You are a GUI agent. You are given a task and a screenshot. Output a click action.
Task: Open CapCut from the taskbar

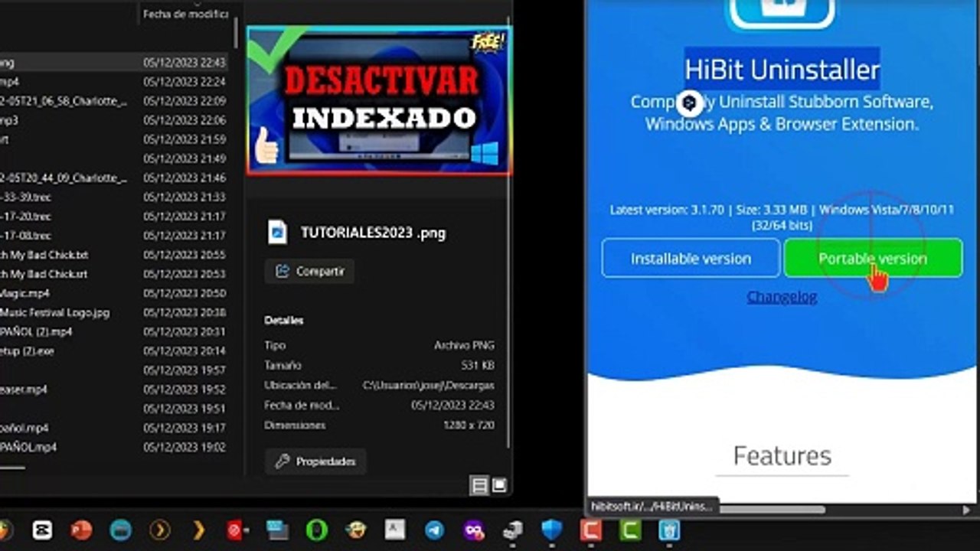coord(42,530)
